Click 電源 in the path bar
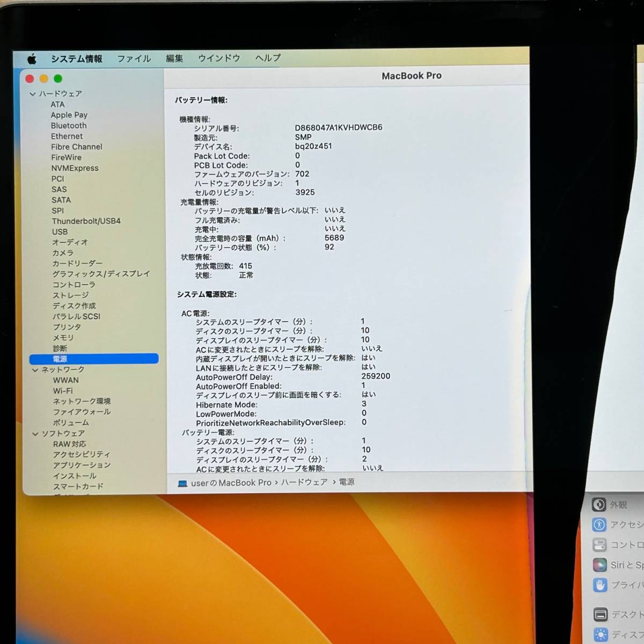The image size is (644, 644). coord(347,482)
